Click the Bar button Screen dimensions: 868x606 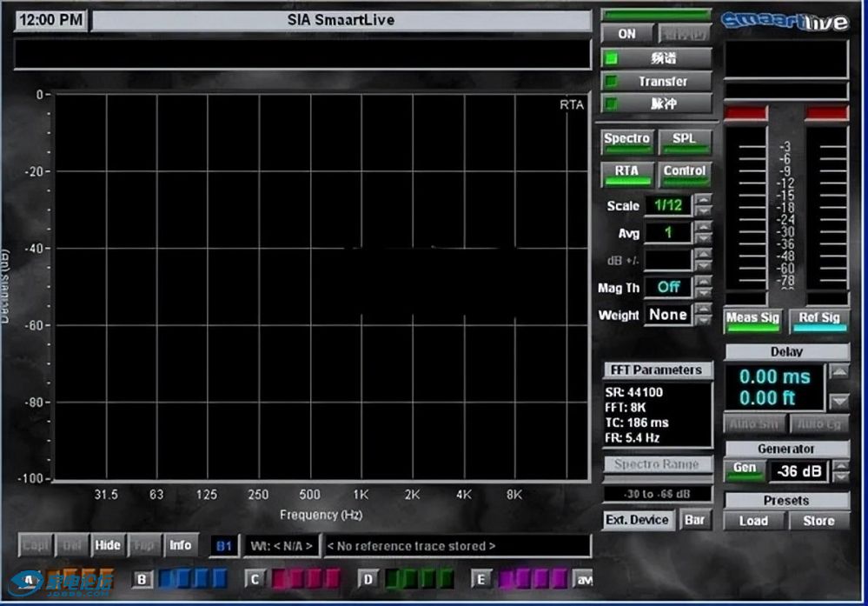(x=695, y=520)
